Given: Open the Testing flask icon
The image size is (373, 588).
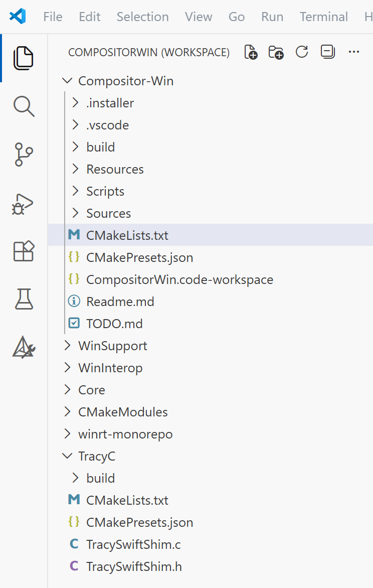Looking at the screenshot, I should [24, 299].
